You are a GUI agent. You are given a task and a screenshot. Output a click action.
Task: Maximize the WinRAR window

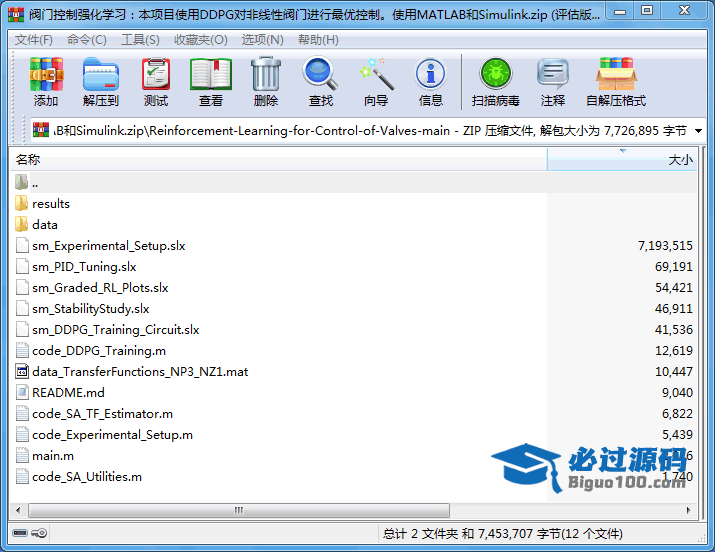click(647, 12)
